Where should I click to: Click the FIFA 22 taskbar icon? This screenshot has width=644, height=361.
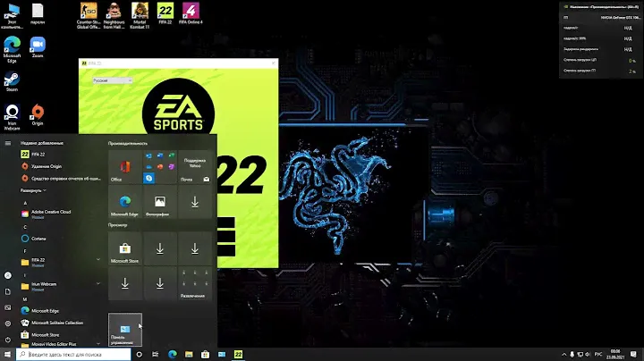(x=239, y=355)
